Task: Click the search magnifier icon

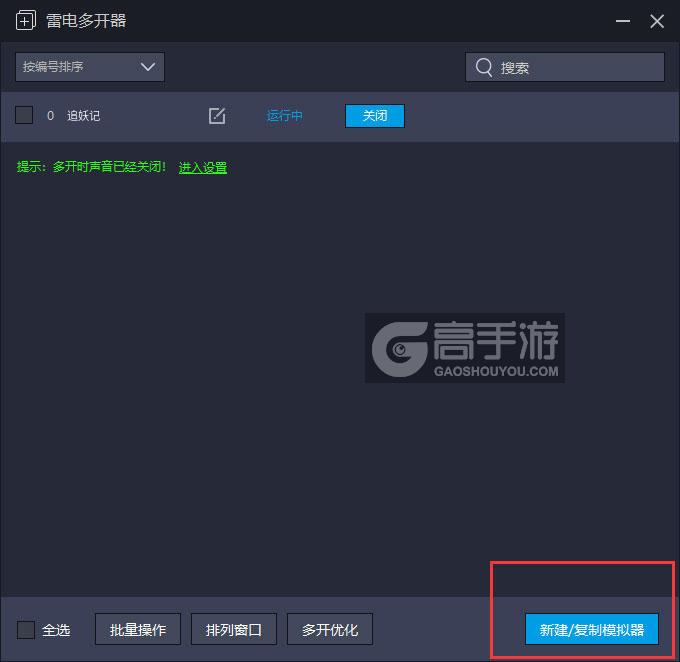Action: (x=484, y=67)
